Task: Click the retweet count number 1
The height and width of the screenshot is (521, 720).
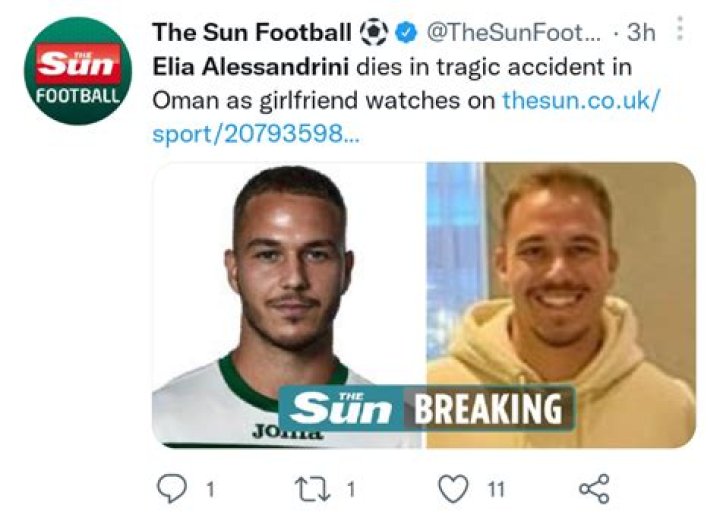Action: (x=351, y=489)
